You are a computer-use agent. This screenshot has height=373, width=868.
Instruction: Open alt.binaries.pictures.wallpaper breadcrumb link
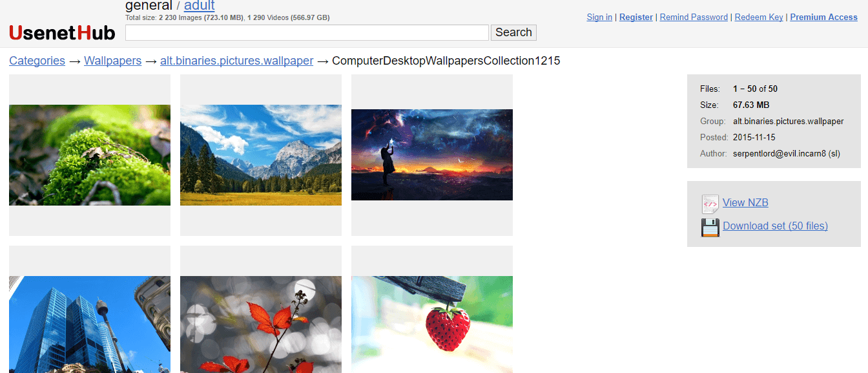pyautogui.click(x=236, y=61)
